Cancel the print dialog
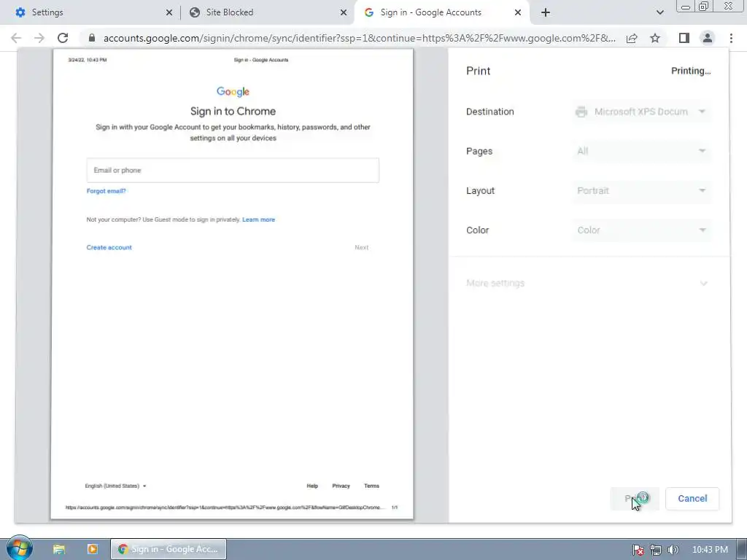 click(x=692, y=499)
